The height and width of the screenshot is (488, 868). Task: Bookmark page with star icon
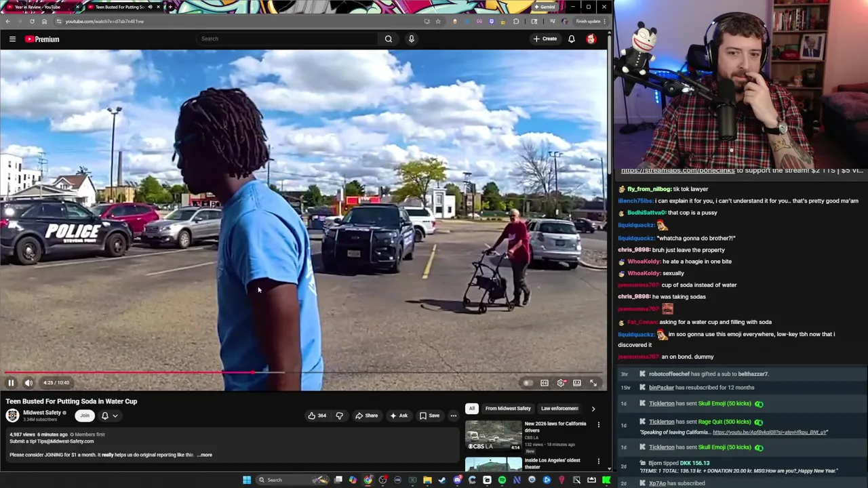pos(437,21)
